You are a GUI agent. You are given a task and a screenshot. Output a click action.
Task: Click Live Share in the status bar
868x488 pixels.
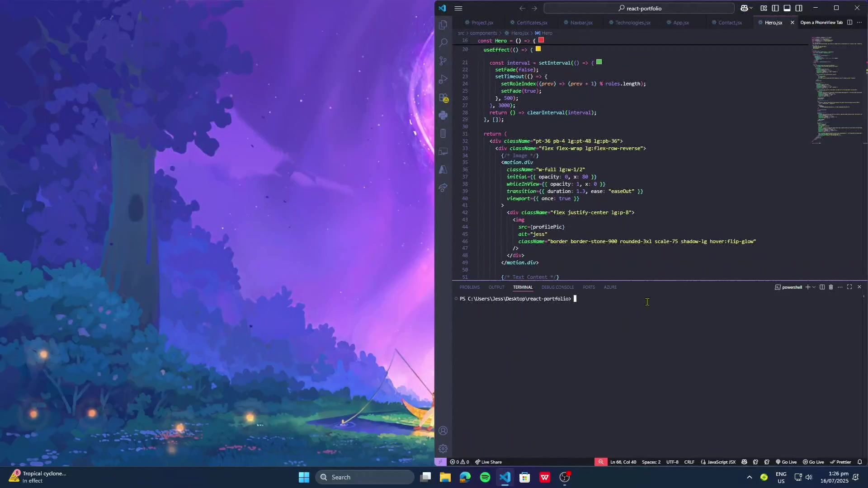(488, 462)
